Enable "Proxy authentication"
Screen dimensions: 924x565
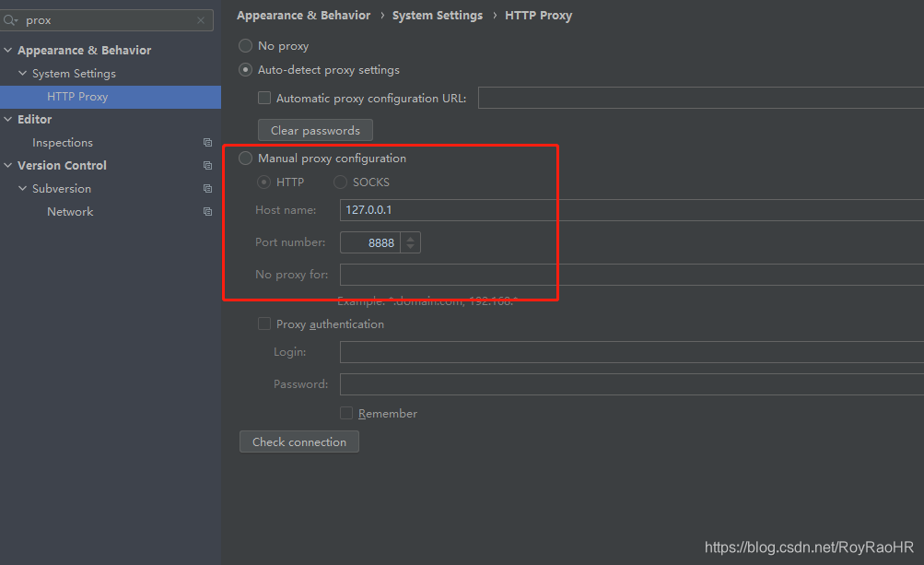264,324
